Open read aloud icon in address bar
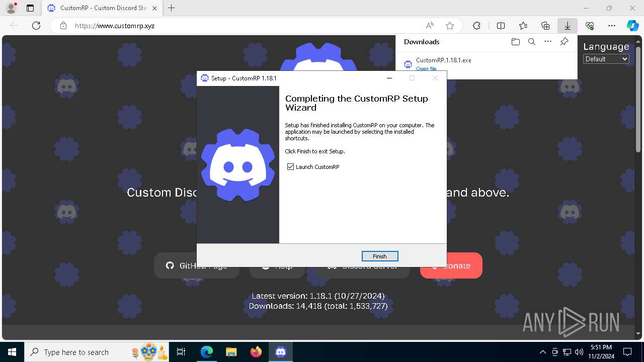Screen dimensions: 644x362 430,26
